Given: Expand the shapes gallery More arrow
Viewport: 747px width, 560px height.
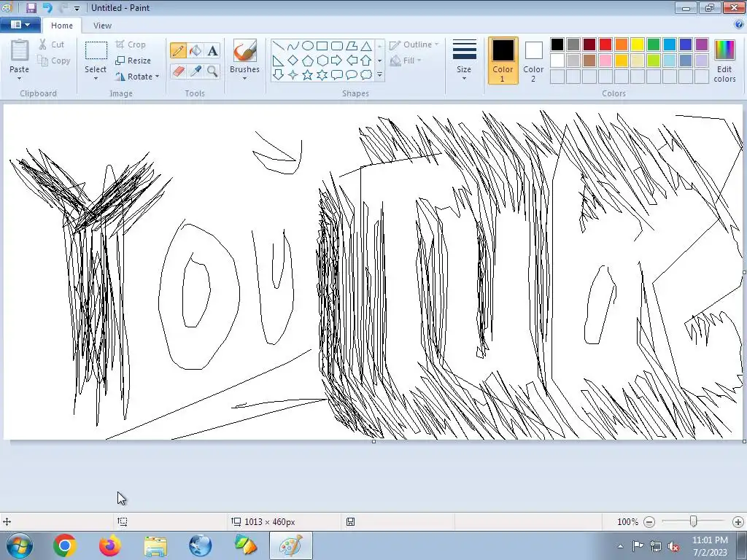Looking at the screenshot, I should tap(379, 75).
